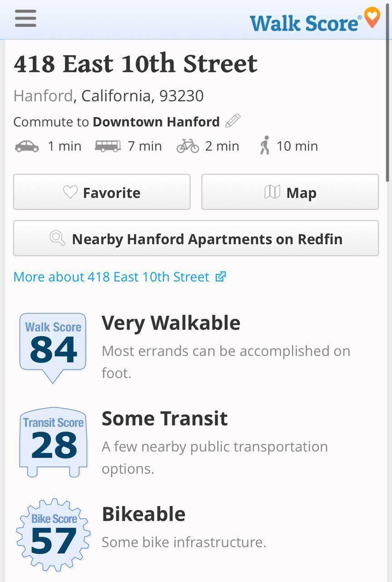
Task: Open the hamburger navigation menu
Action: [25, 19]
